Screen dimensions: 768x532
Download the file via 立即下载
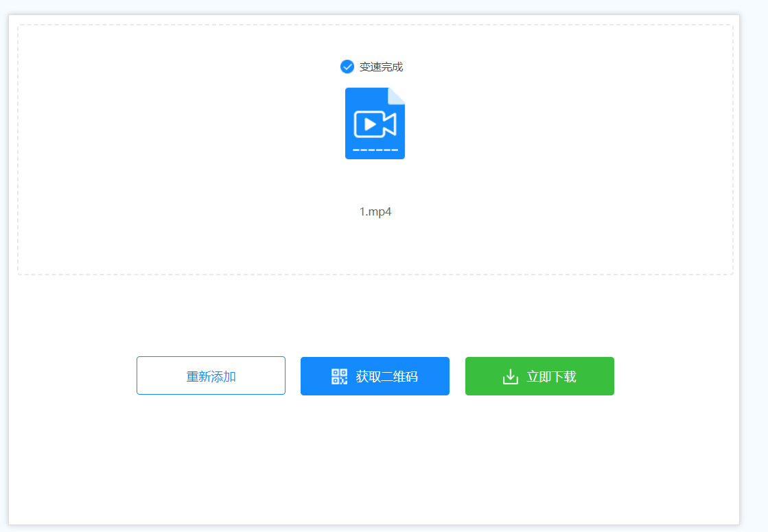539,376
